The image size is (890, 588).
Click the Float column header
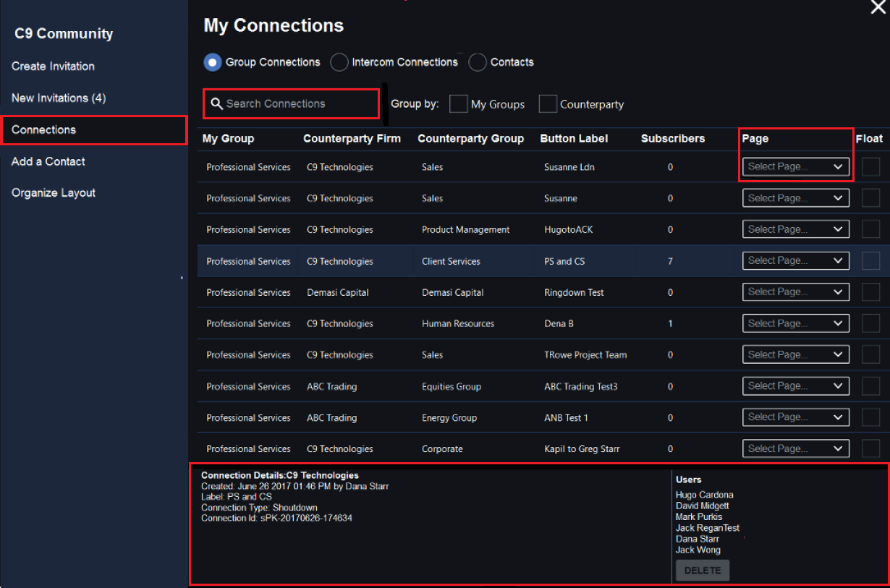[x=869, y=139]
